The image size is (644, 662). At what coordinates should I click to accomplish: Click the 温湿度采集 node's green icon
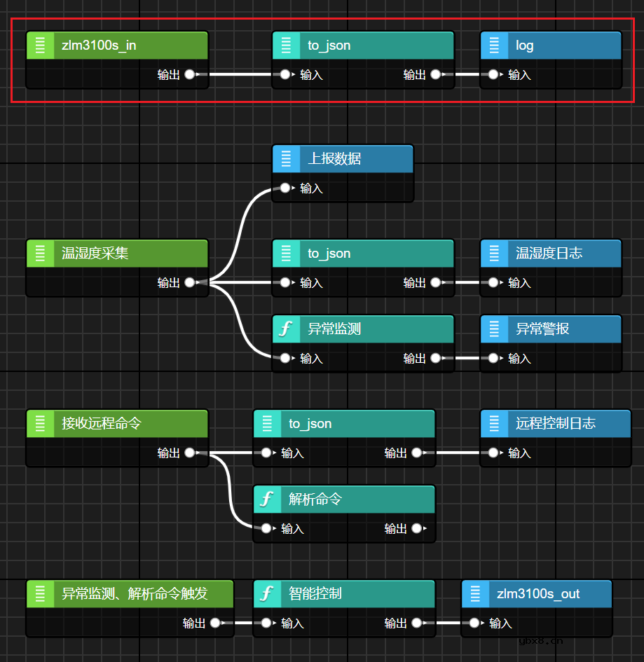click(x=40, y=254)
